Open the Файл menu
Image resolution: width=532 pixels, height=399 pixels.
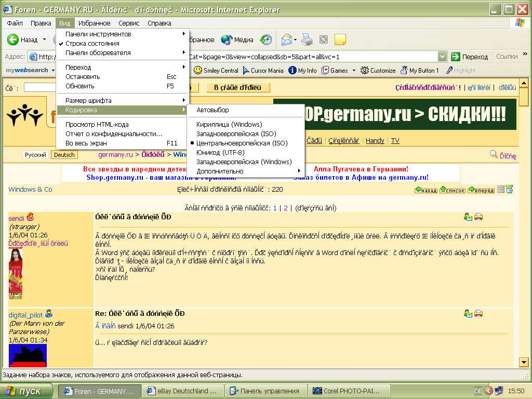[15, 23]
